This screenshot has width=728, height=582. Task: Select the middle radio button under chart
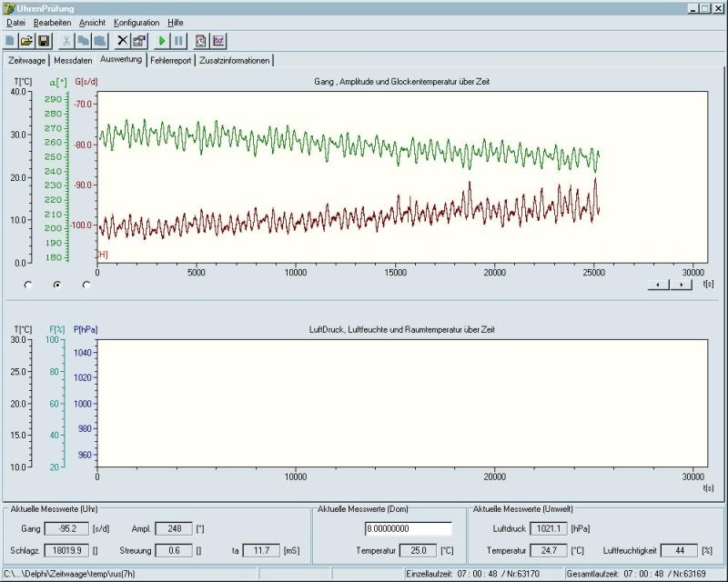pyautogui.click(x=57, y=285)
